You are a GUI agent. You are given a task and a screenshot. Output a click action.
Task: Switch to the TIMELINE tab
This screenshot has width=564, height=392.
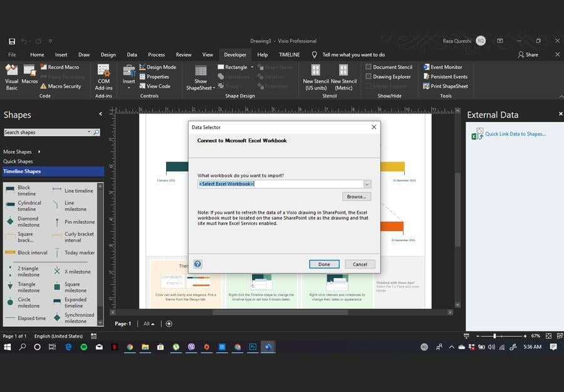(289, 54)
